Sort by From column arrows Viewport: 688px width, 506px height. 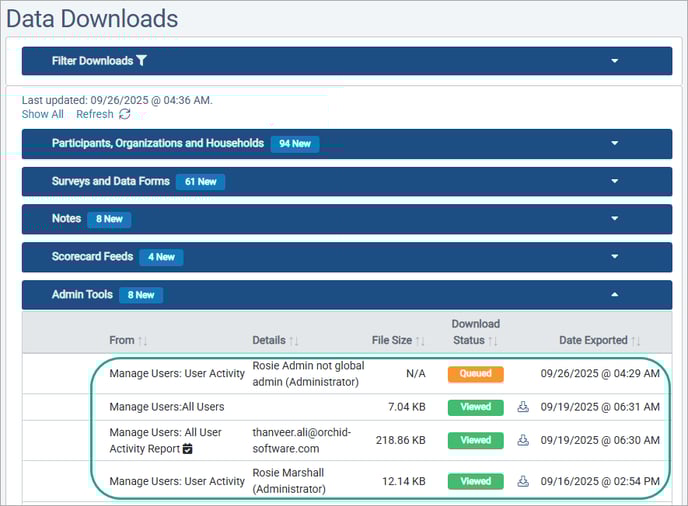point(143,340)
